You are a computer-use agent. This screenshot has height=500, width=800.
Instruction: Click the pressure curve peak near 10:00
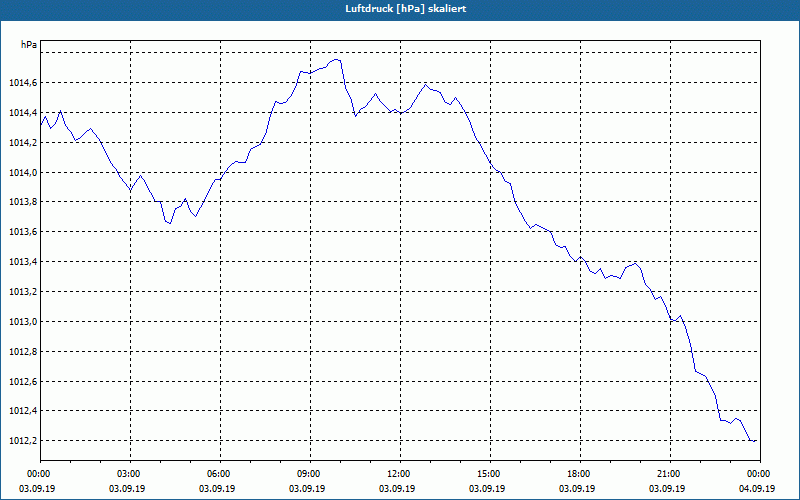[336, 60]
